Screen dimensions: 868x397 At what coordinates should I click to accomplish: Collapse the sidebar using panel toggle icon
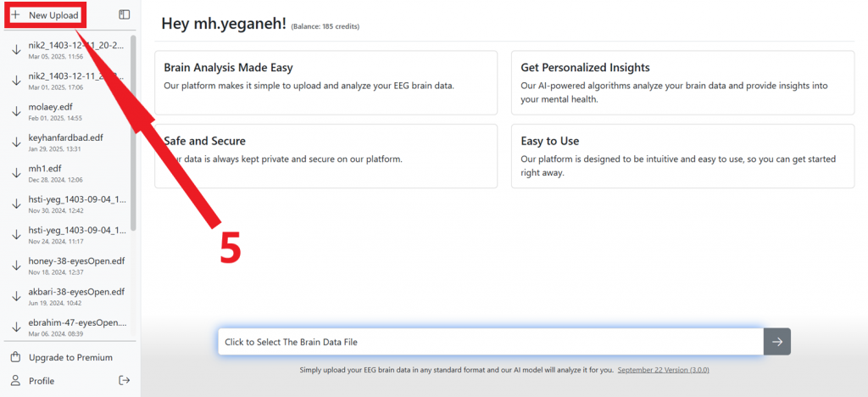pos(125,14)
